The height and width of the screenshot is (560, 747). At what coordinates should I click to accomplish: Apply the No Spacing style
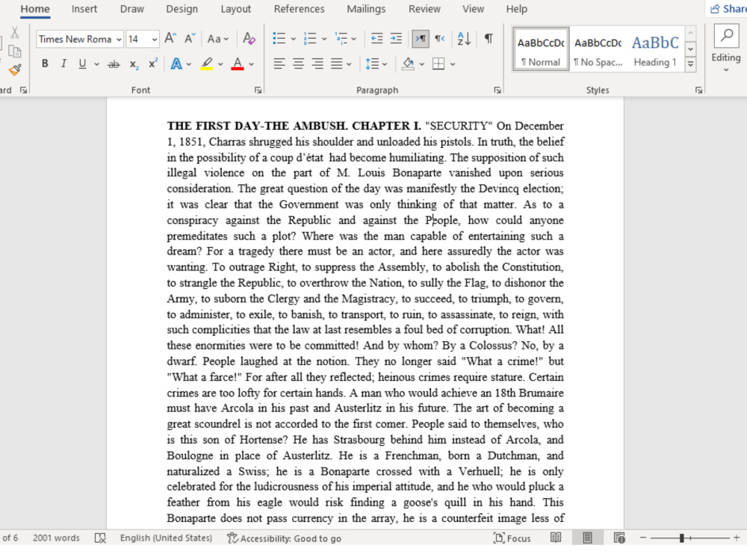[598, 49]
